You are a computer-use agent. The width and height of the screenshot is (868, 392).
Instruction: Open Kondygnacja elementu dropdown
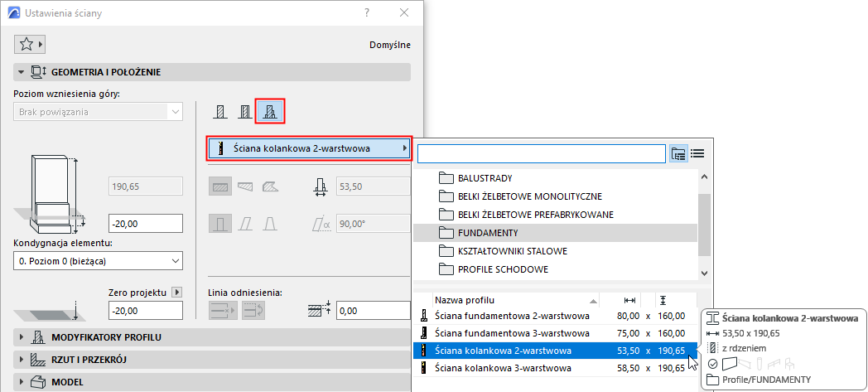click(x=98, y=260)
